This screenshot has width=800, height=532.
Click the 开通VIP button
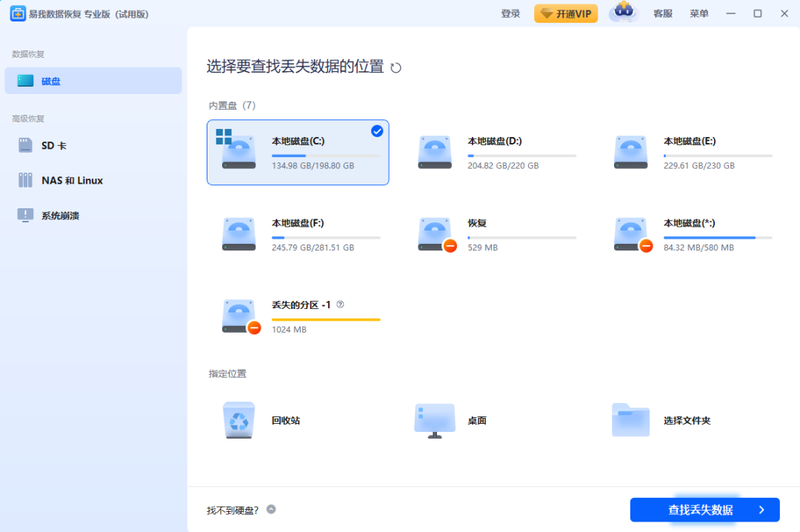[x=566, y=14]
